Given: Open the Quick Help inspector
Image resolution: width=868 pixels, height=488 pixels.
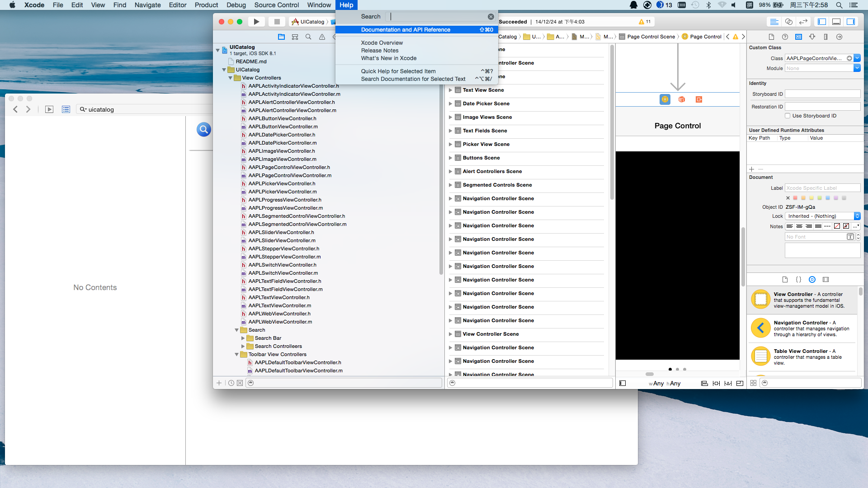Looking at the screenshot, I should coord(785,37).
